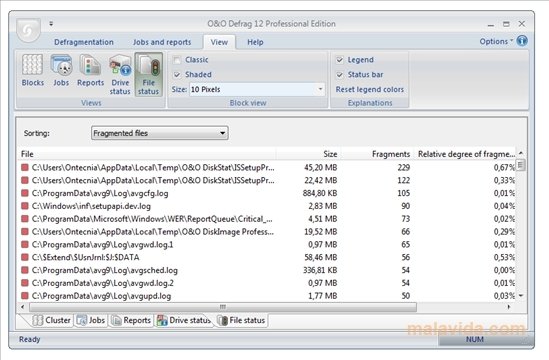Switch to the Drive status bottom tab
This screenshot has width=549, height=360.
[x=183, y=320]
